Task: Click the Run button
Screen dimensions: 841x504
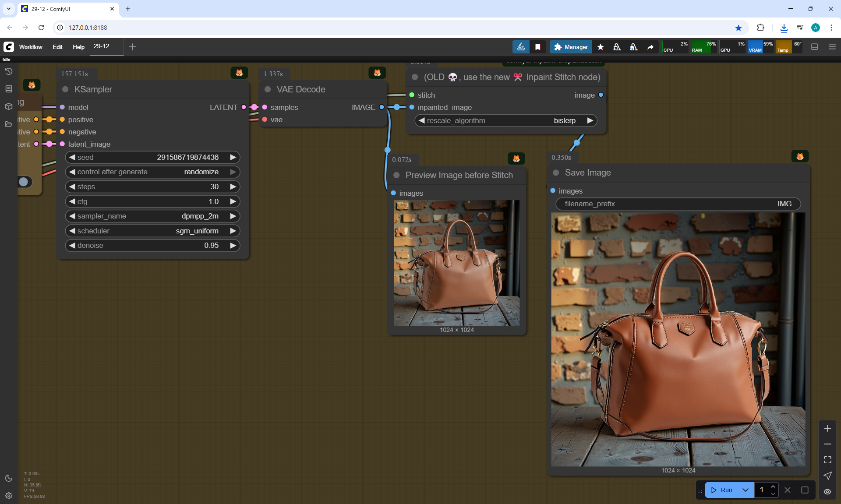Action: point(722,490)
